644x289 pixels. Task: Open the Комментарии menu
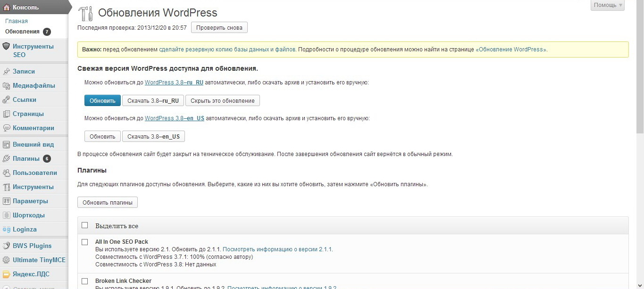[33, 128]
